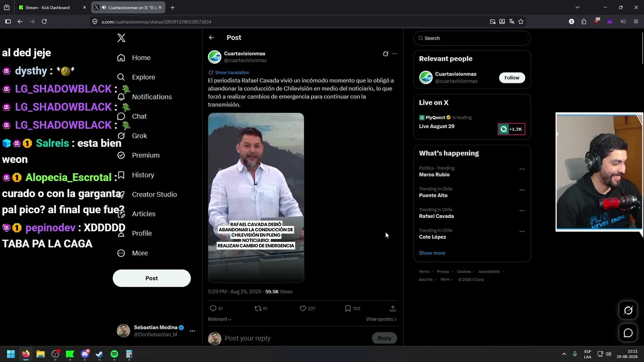Click the X logo in the sidebar
Screen dimensions: 644x362
coord(121,38)
